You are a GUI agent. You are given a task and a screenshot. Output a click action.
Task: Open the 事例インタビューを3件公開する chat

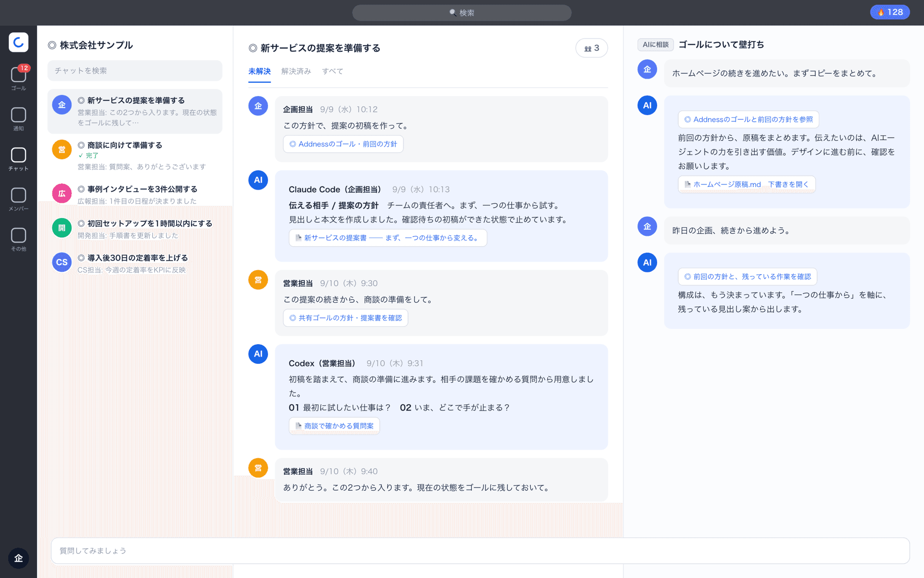[x=135, y=195]
